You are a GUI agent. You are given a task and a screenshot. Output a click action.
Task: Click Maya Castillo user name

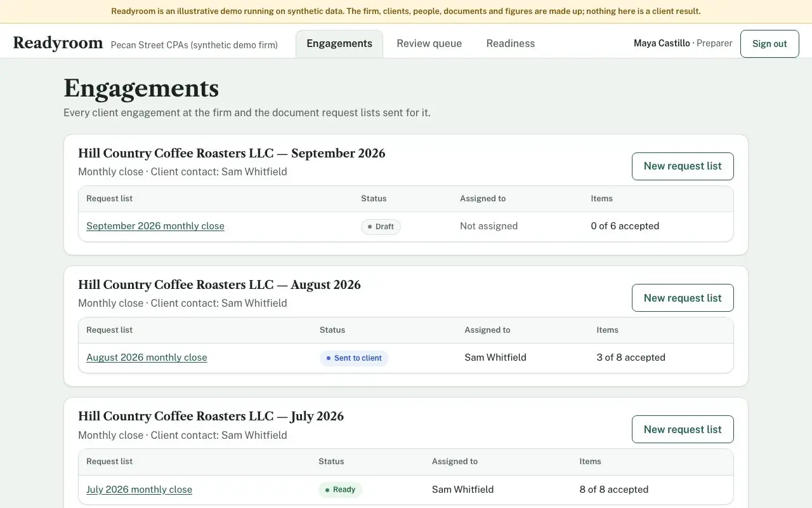(x=662, y=43)
